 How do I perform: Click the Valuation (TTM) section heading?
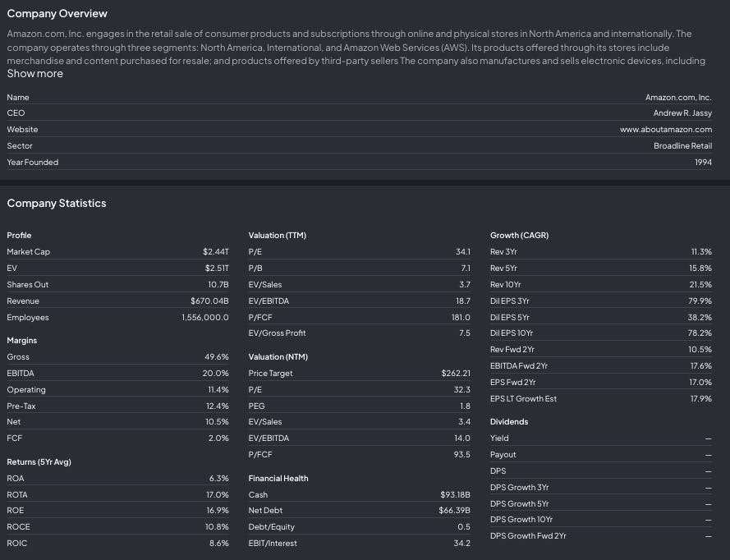(278, 236)
